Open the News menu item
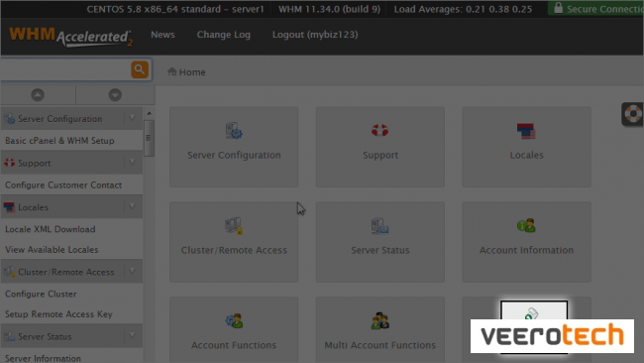 162,35
